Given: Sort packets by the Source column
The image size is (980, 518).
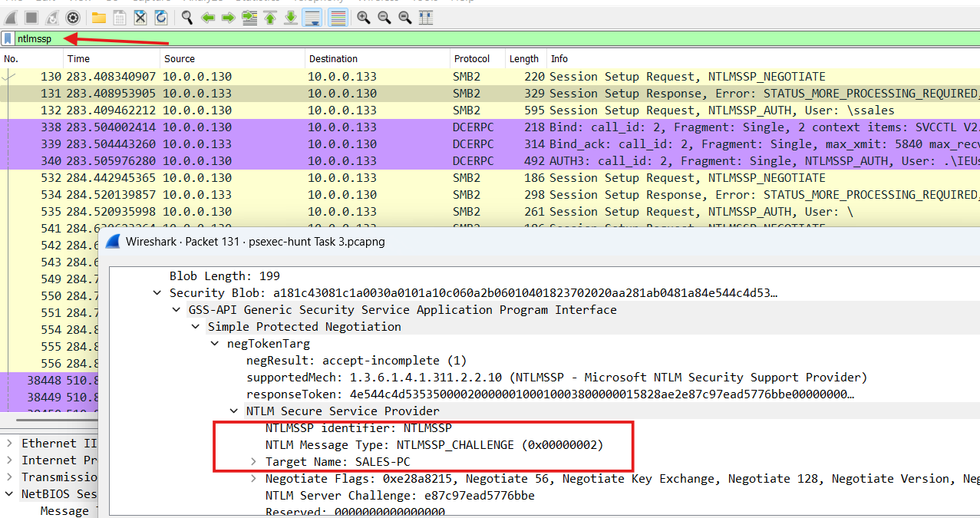Looking at the screenshot, I should [x=232, y=58].
